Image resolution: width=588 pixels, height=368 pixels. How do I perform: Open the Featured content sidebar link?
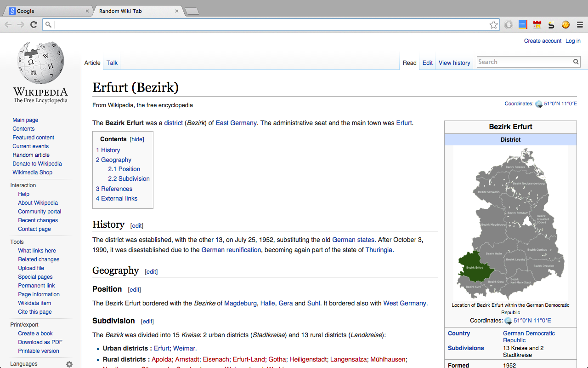[34, 138]
